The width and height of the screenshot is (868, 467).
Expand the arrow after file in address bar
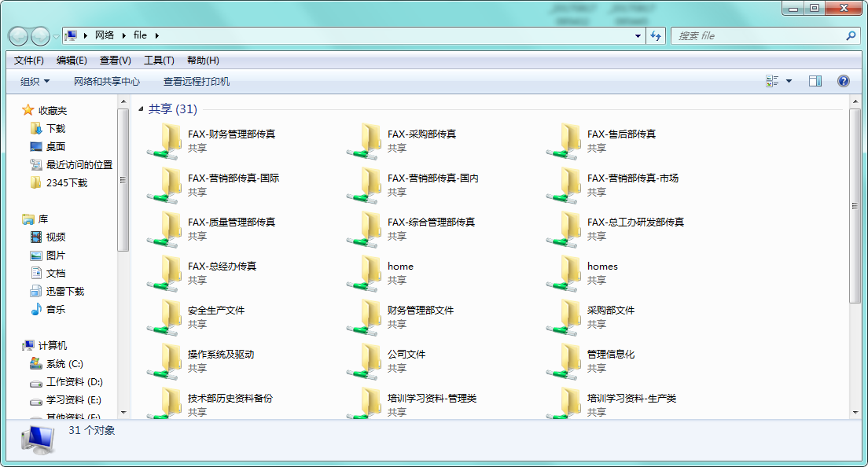pyautogui.click(x=156, y=35)
